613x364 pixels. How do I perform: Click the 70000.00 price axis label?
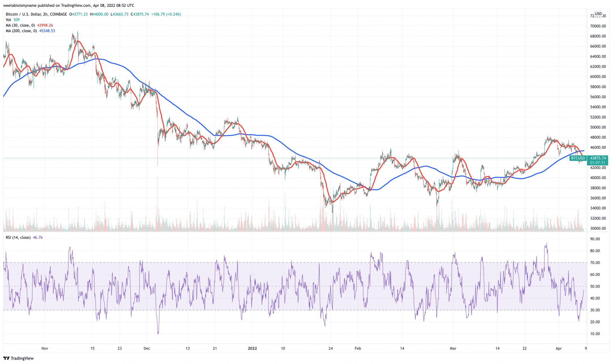(598, 26)
